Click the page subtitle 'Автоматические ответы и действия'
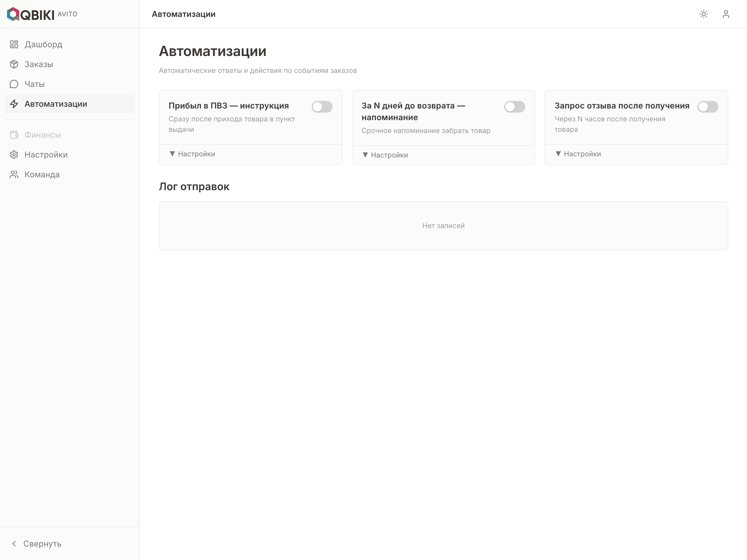 point(258,71)
